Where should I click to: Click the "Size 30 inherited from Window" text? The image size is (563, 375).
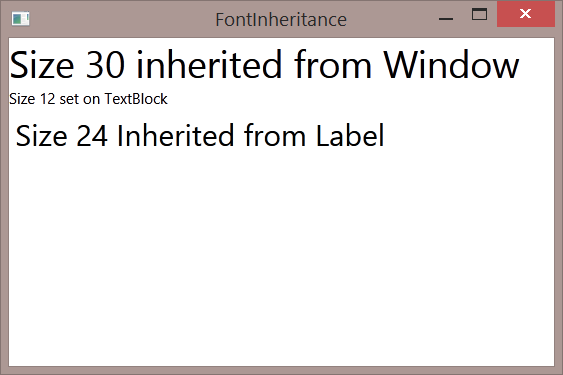pos(264,65)
